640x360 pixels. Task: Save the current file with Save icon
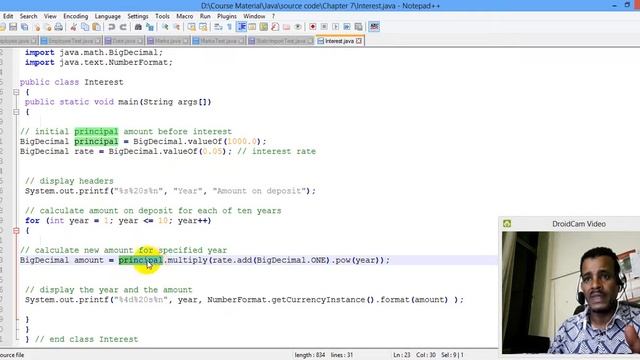click(13, 27)
